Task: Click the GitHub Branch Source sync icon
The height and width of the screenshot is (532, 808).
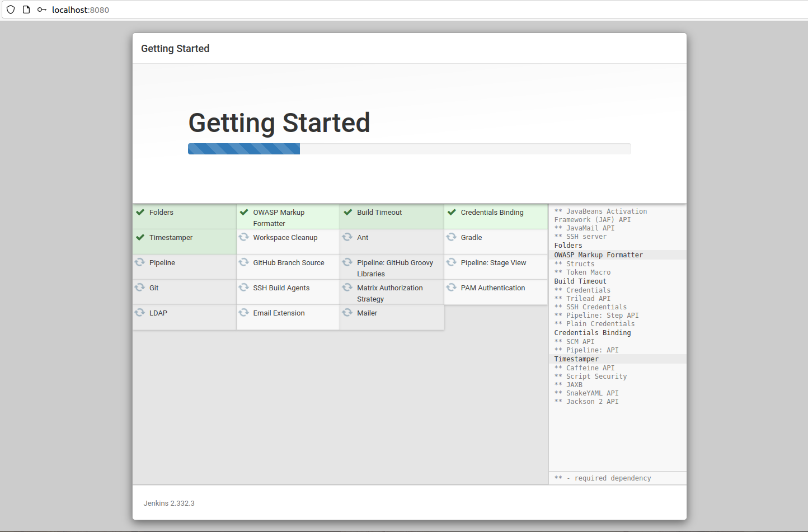Action: [x=244, y=262]
